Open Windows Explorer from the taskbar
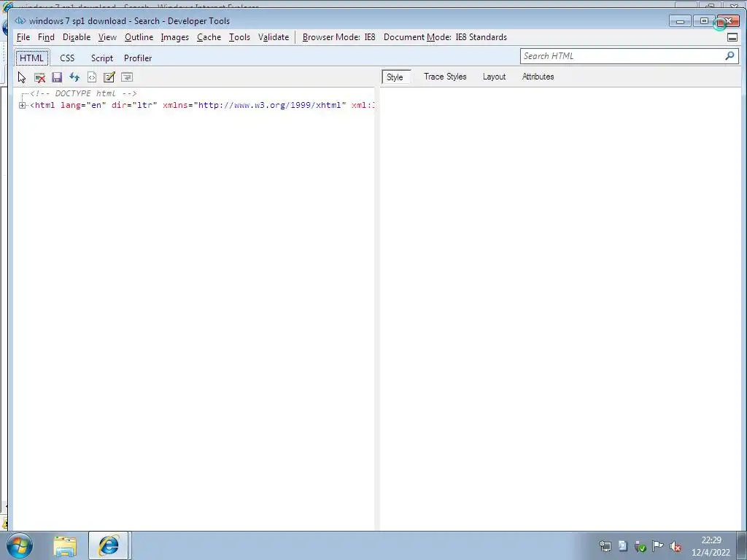 point(65,545)
